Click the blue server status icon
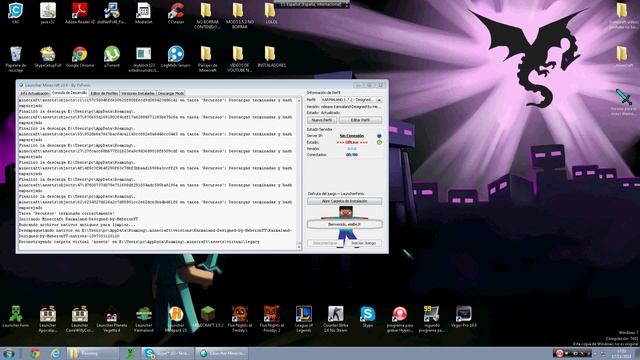 click(379, 136)
